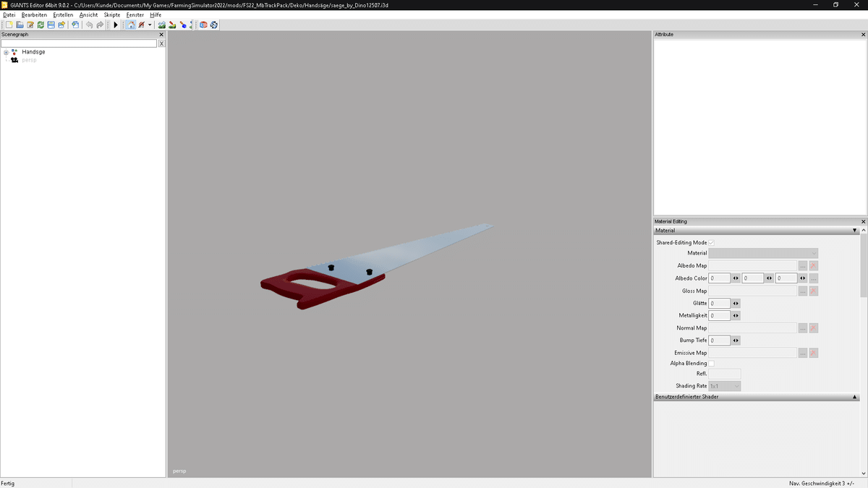Expand the Handsge tree node

click(6, 52)
